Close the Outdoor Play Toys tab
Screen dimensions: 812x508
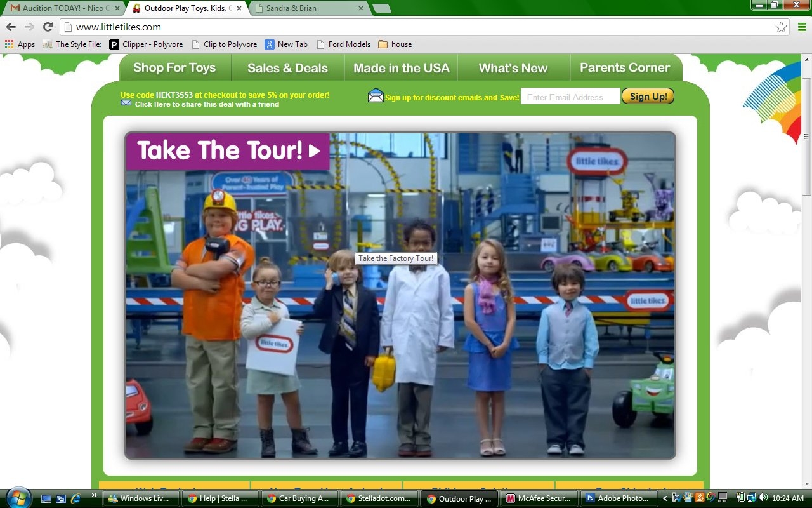point(239,8)
